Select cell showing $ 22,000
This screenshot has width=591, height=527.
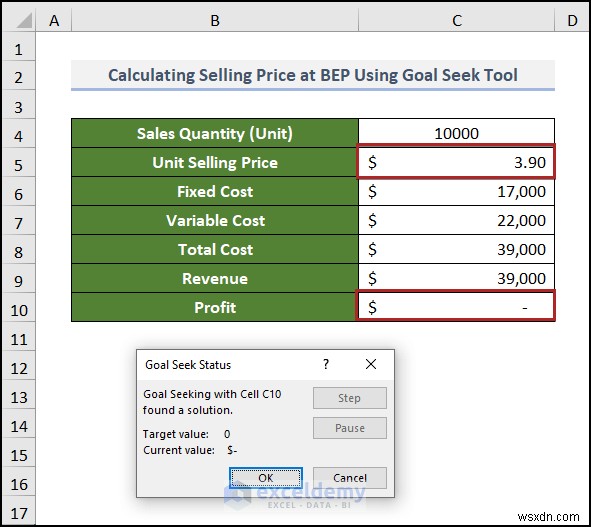point(456,220)
